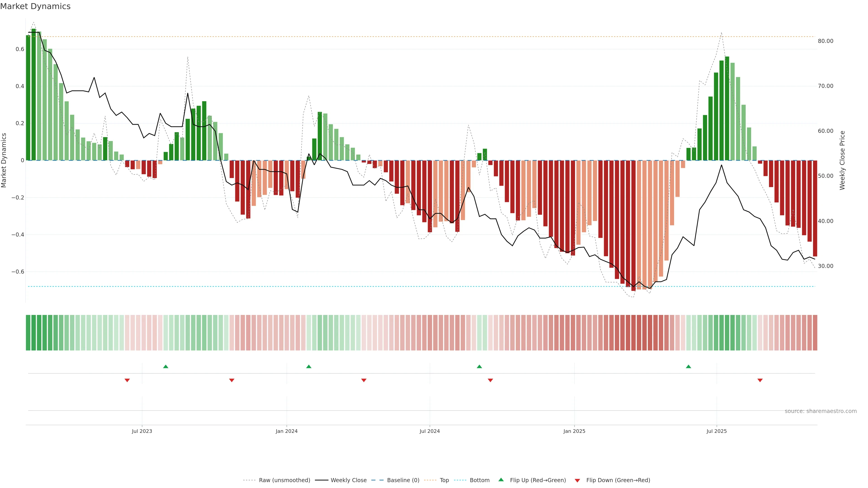868x488 pixels.
Task: Click the green flip-up triangle after Jul 2024
Action: click(x=479, y=366)
